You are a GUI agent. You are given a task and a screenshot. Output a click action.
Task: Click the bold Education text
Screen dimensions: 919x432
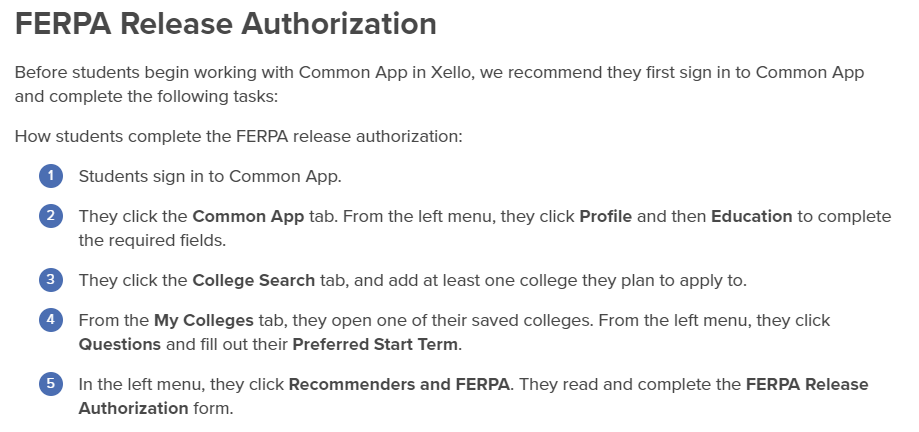coord(751,216)
